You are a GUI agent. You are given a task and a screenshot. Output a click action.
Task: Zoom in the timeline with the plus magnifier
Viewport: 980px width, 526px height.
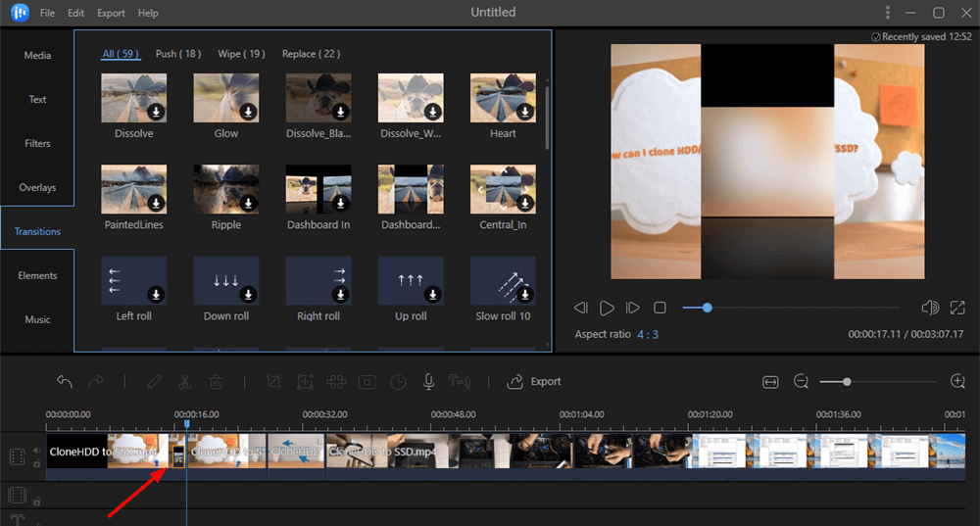(958, 382)
